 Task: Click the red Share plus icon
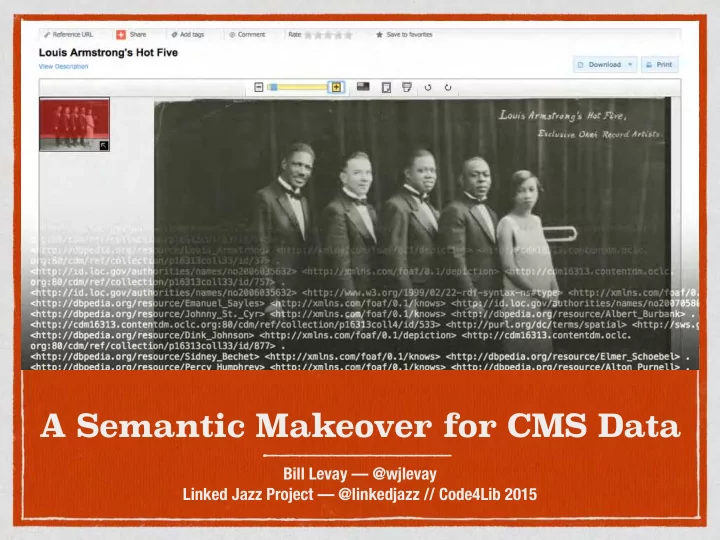pos(121,34)
